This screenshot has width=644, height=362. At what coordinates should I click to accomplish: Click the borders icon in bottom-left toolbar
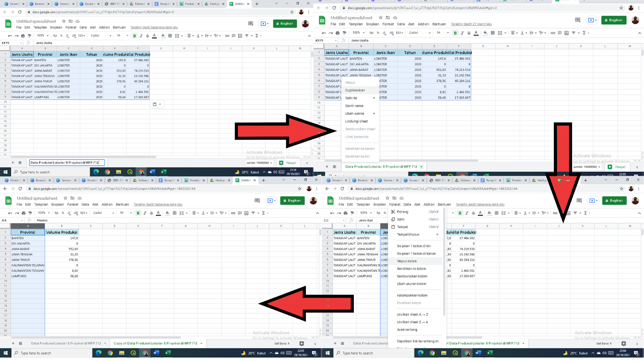pos(174,213)
